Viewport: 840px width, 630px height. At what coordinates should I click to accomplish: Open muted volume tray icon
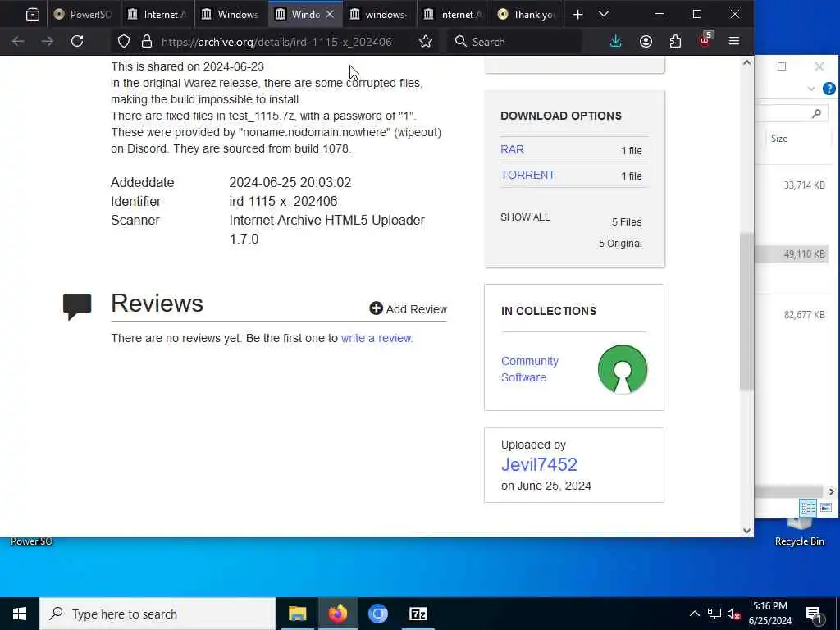(x=733, y=614)
